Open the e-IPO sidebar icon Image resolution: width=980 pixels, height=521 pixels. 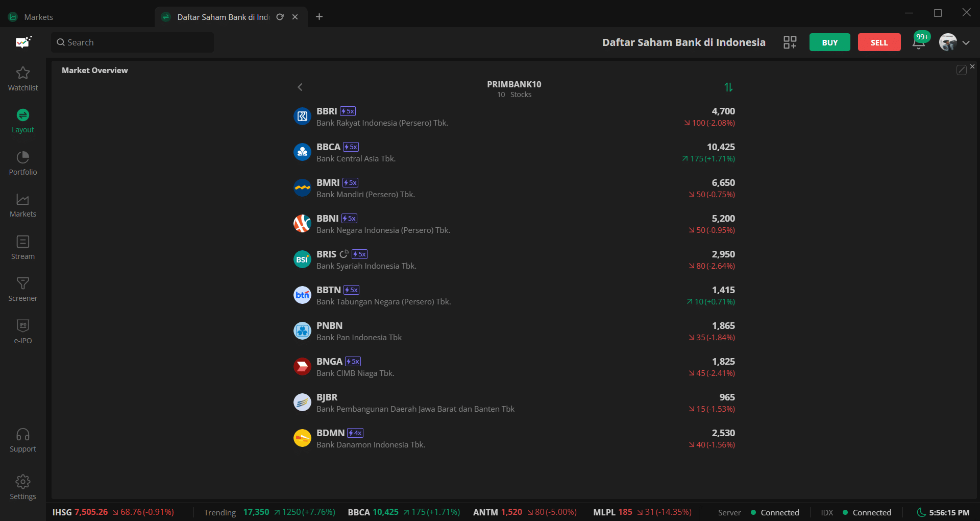tap(23, 326)
